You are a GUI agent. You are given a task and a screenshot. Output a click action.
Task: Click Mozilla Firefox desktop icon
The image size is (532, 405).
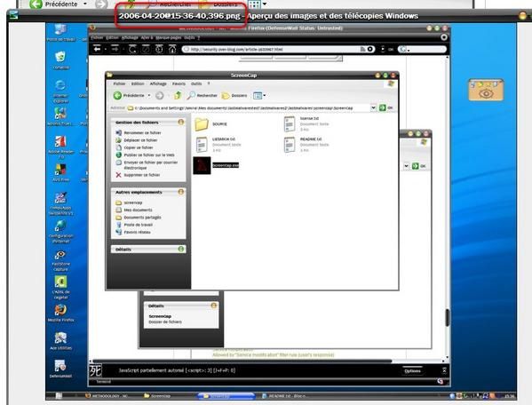click(x=60, y=310)
